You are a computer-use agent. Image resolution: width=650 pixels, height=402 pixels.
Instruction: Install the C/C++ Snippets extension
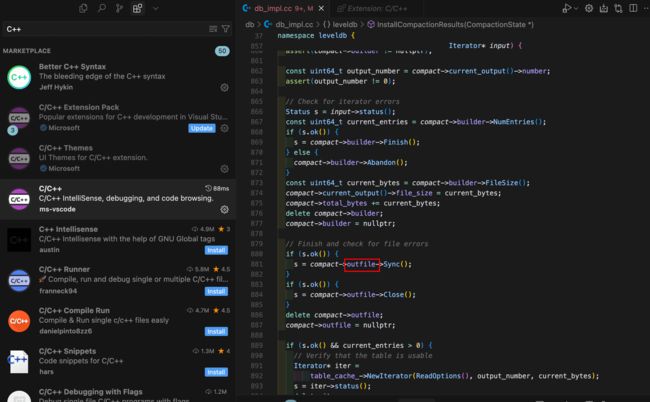click(x=216, y=372)
